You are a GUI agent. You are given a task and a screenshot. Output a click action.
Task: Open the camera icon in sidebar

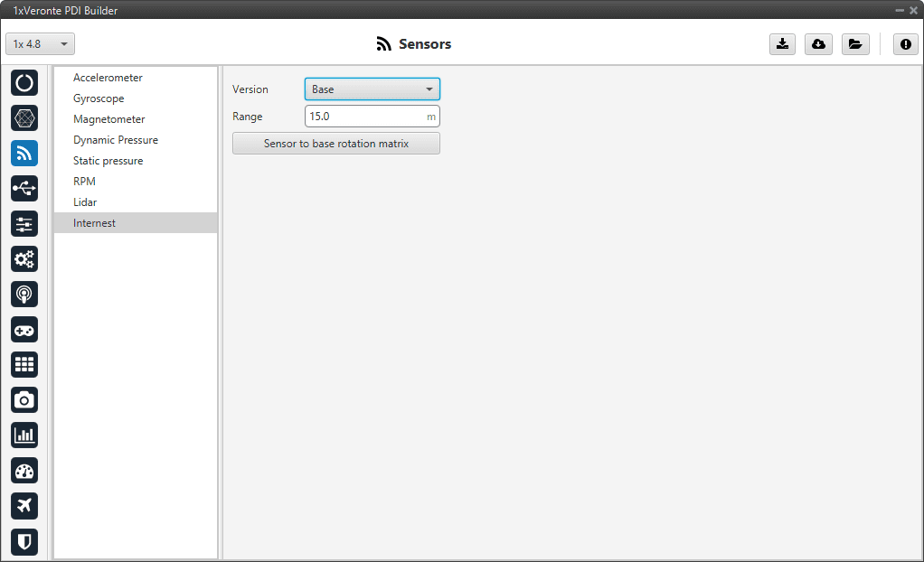(x=24, y=399)
